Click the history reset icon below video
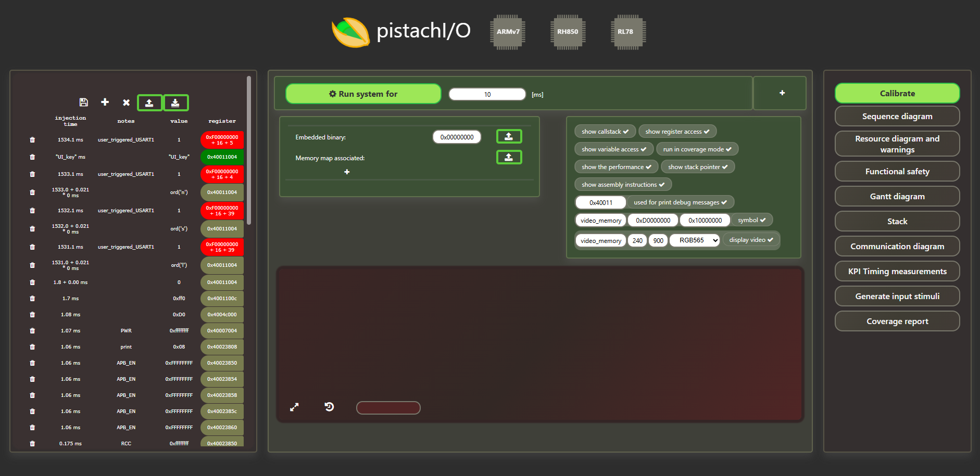This screenshot has width=980, height=476. (329, 407)
